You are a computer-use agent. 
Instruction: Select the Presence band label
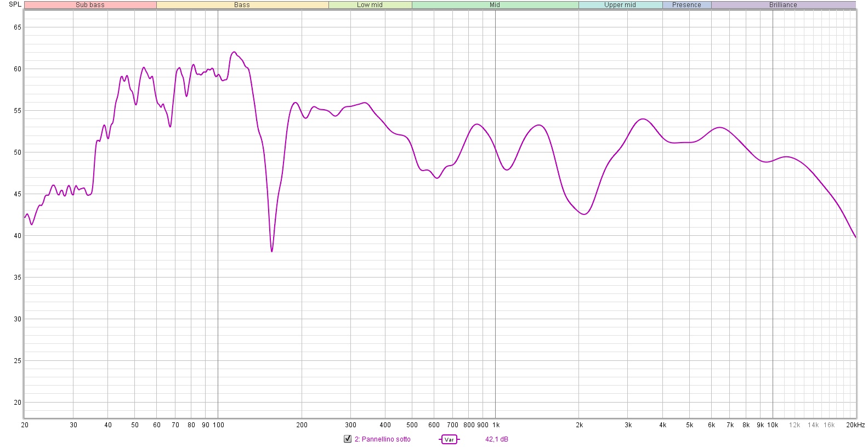point(687,5)
